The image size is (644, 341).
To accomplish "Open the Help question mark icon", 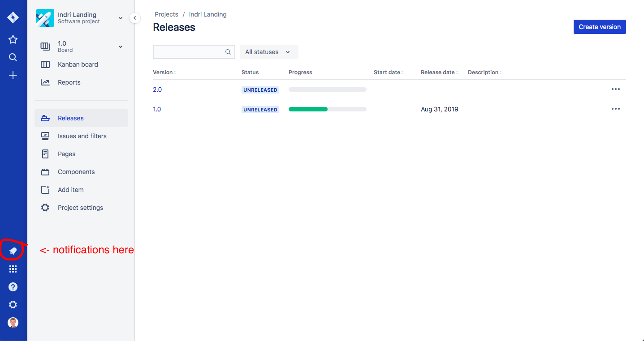I will click(x=13, y=287).
